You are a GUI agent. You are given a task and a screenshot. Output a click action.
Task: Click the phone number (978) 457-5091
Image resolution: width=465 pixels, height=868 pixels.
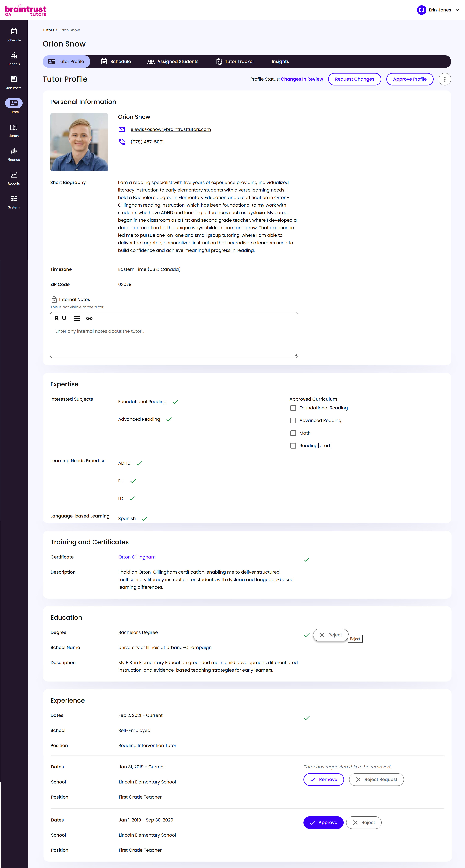147,142
